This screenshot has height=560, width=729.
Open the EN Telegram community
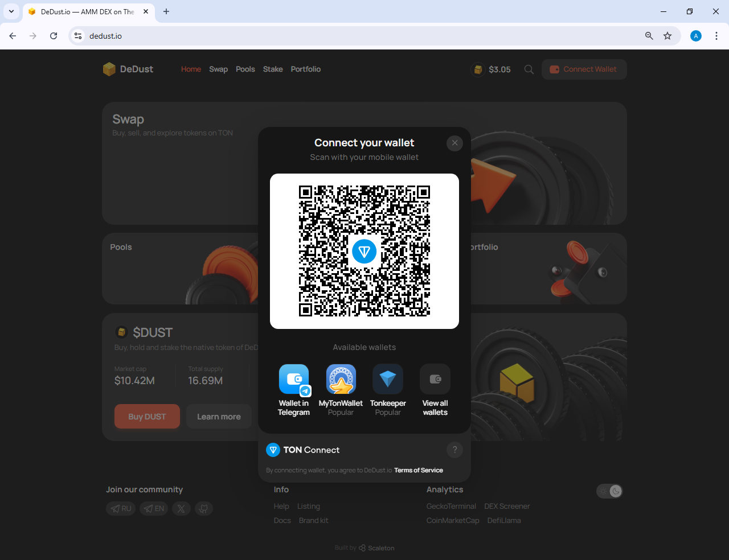coord(154,508)
